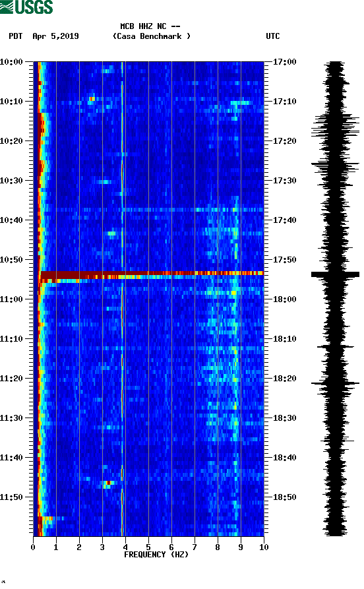Viewport: 364px width, 589px height.
Task: Click the 18:50 UTC time label
Action: point(285,497)
